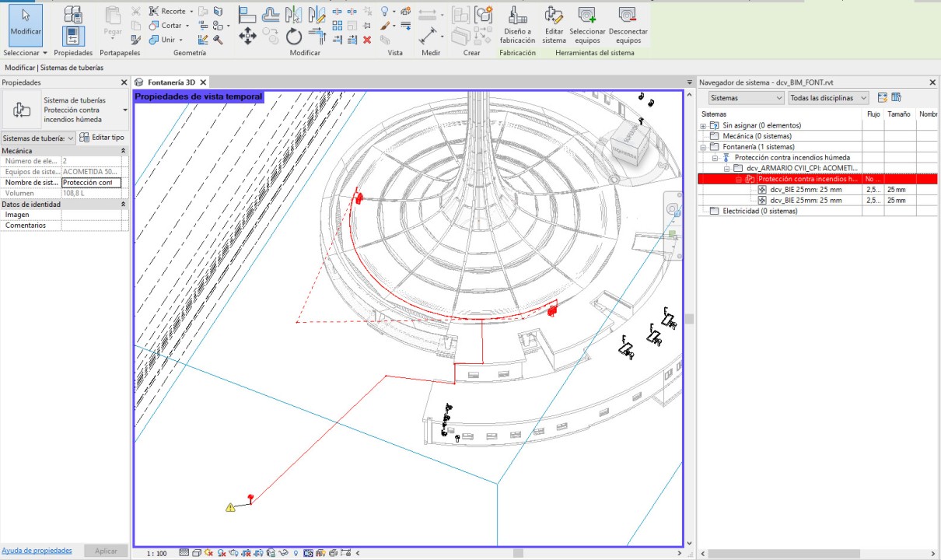Viewport: 941px width, 560px height.
Task: Switch to the Fontanería 3D view tab
Action: click(x=170, y=82)
